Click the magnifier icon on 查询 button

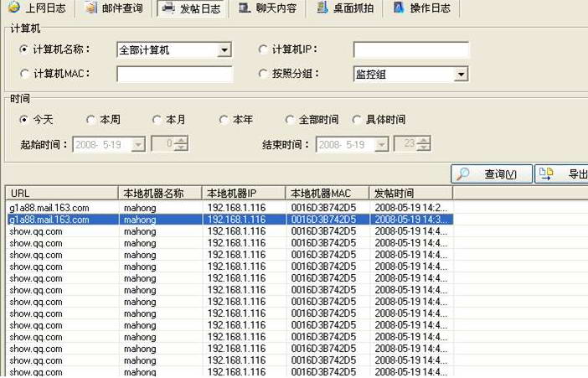(x=463, y=173)
